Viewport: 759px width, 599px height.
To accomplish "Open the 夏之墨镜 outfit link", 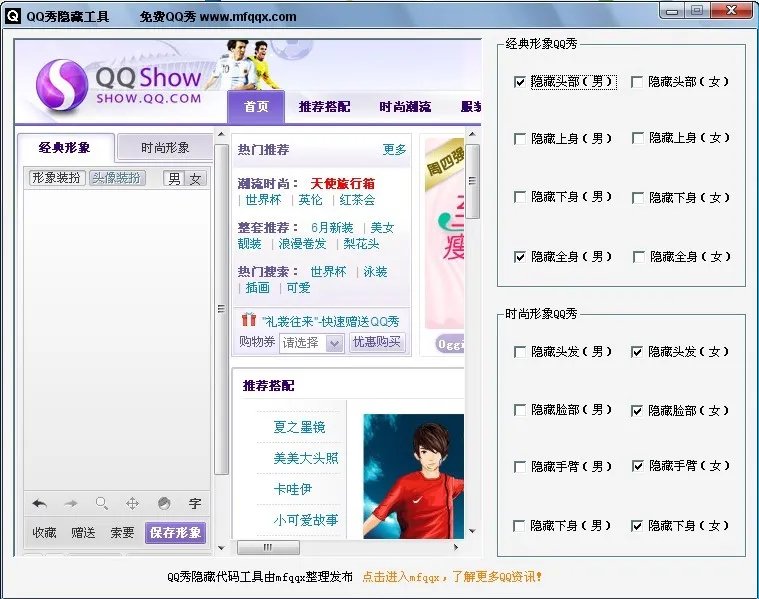I will 299,427.
